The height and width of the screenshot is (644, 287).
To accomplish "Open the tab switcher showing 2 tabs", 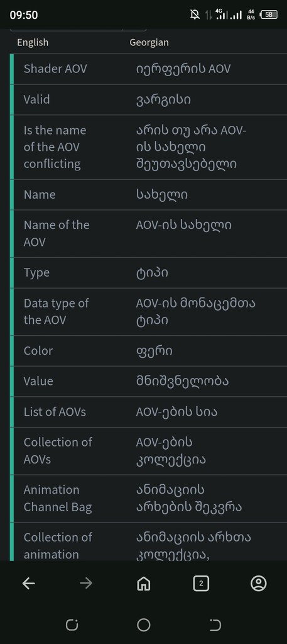I will [201, 583].
